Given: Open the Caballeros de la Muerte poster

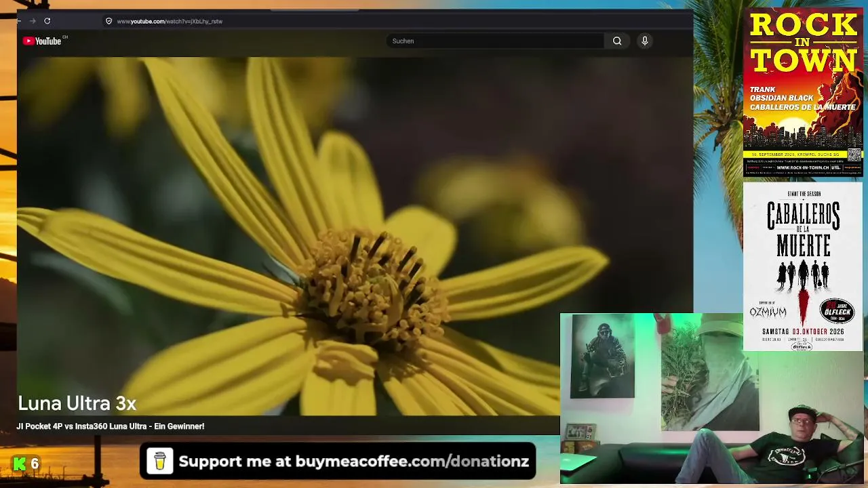Looking at the screenshot, I should (x=803, y=266).
